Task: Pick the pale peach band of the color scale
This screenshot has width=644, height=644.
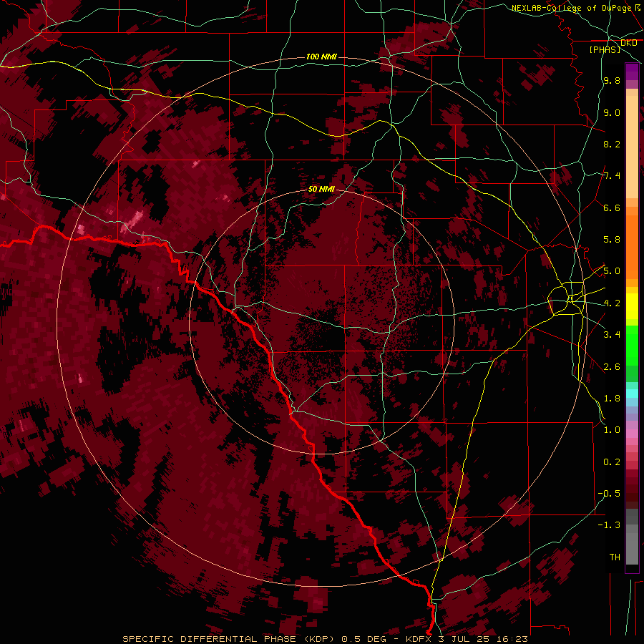Action: (632, 147)
